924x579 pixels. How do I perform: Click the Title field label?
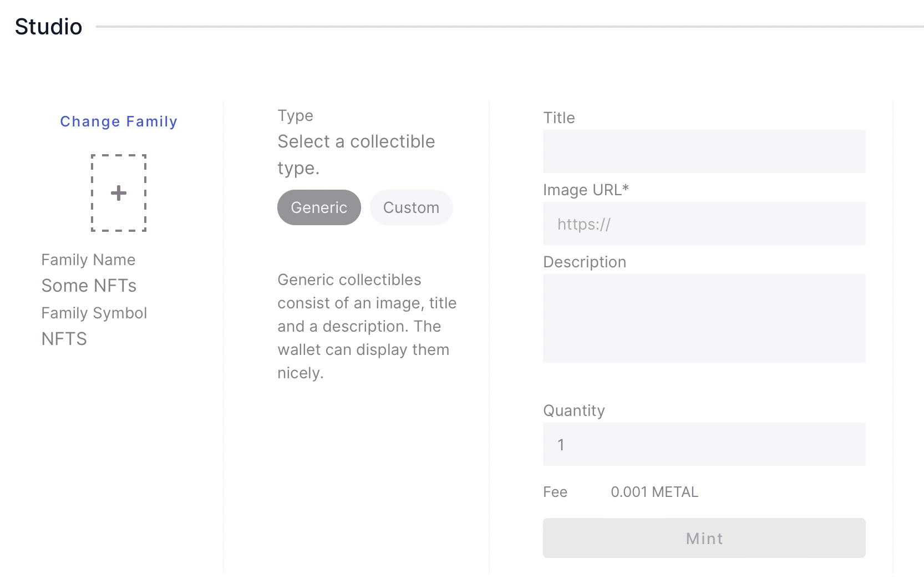click(559, 118)
